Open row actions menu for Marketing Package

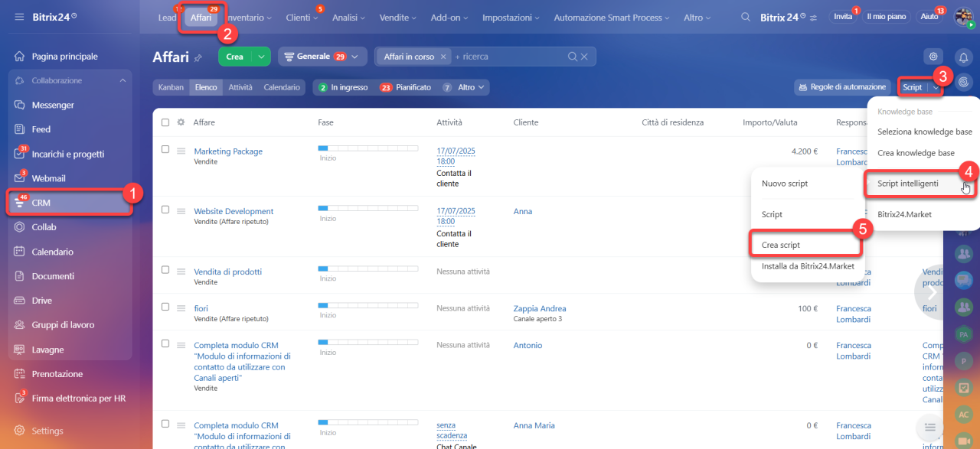click(x=181, y=151)
